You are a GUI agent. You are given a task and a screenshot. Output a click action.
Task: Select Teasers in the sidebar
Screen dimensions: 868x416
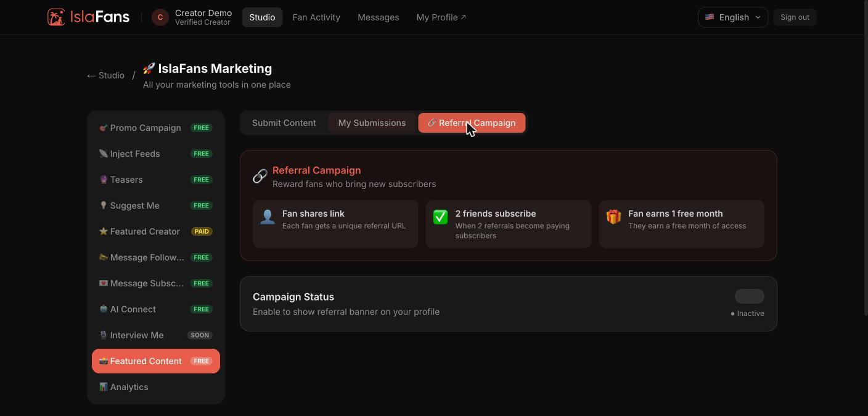(156, 180)
